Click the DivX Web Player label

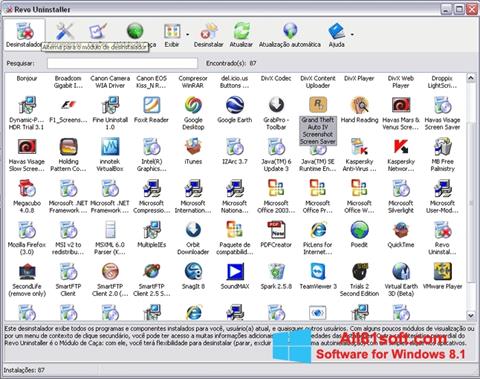click(x=401, y=82)
